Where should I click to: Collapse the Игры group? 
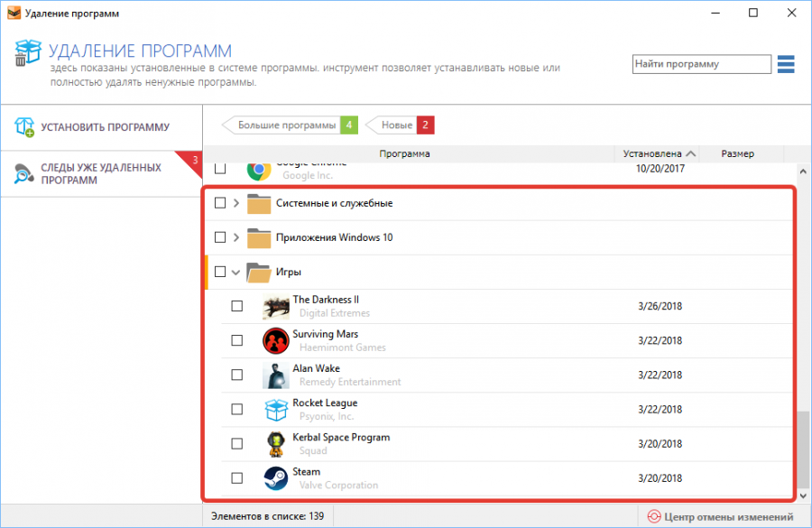pyautogui.click(x=235, y=272)
